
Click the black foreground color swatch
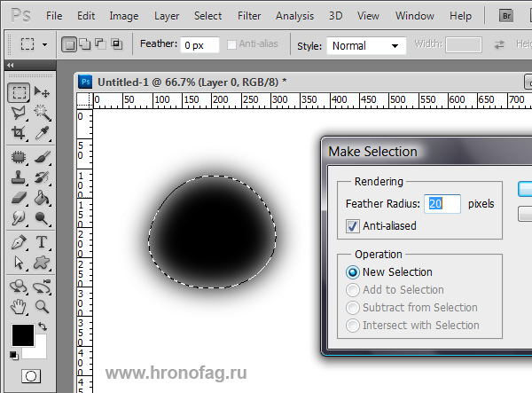pyautogui.click(x=22, y=335)
